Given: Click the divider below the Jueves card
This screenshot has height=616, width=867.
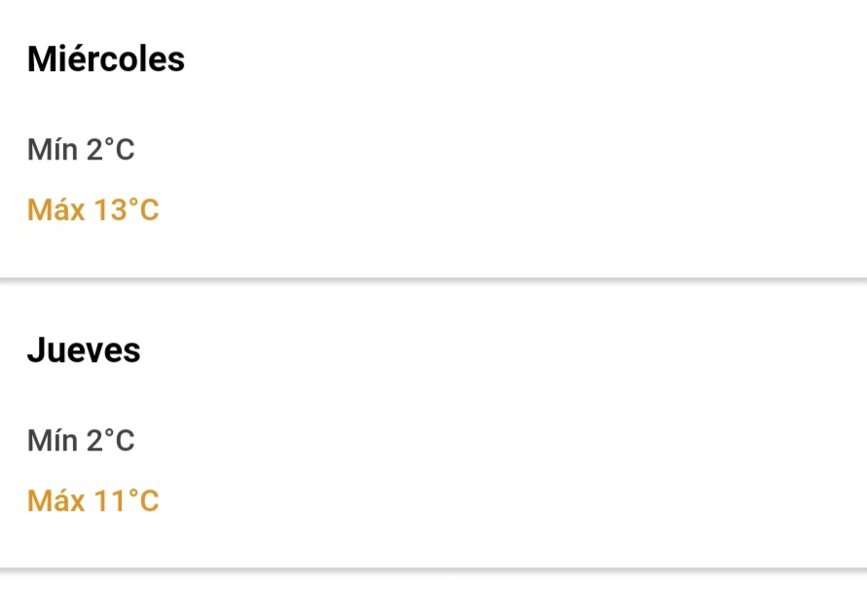Looking at the screenshot, I should coord(433,568).
